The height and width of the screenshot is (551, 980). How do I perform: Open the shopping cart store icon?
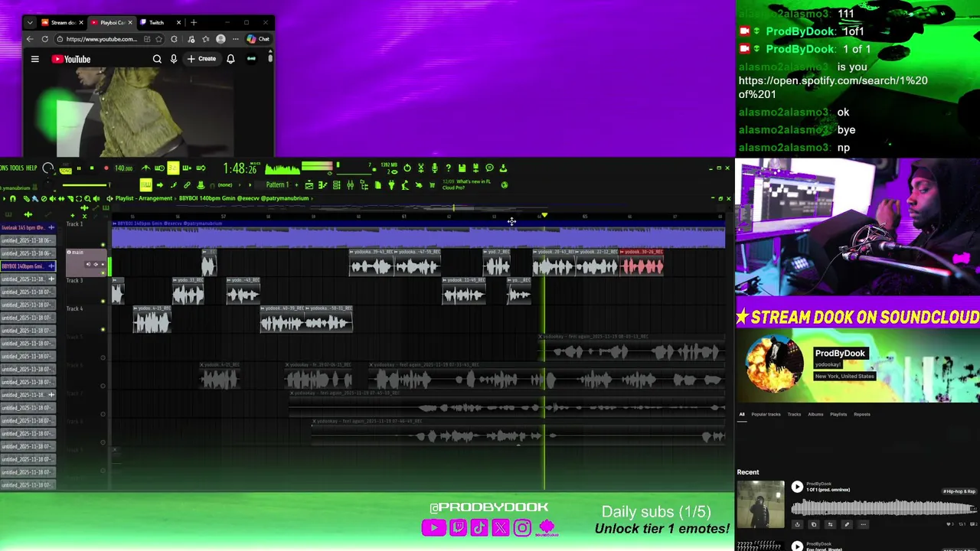(432, 185)
